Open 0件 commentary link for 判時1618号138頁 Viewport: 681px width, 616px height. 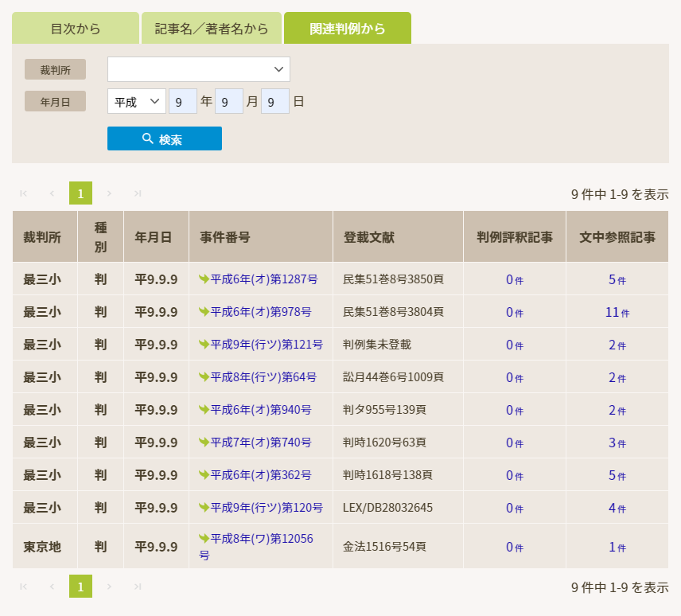pyautogui.click(x=515, y=475)
